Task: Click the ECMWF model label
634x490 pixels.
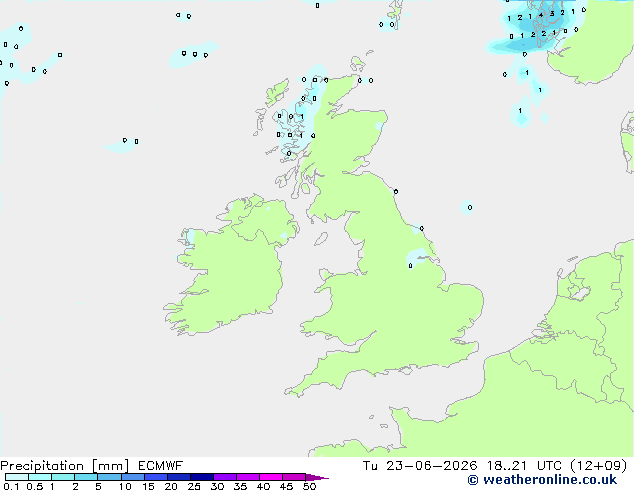Action: (x=161, y=466)
